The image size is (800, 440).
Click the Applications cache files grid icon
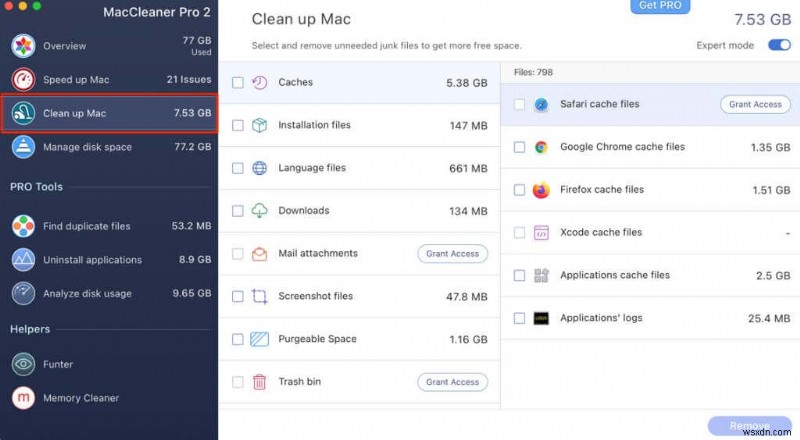click(541, 276)
